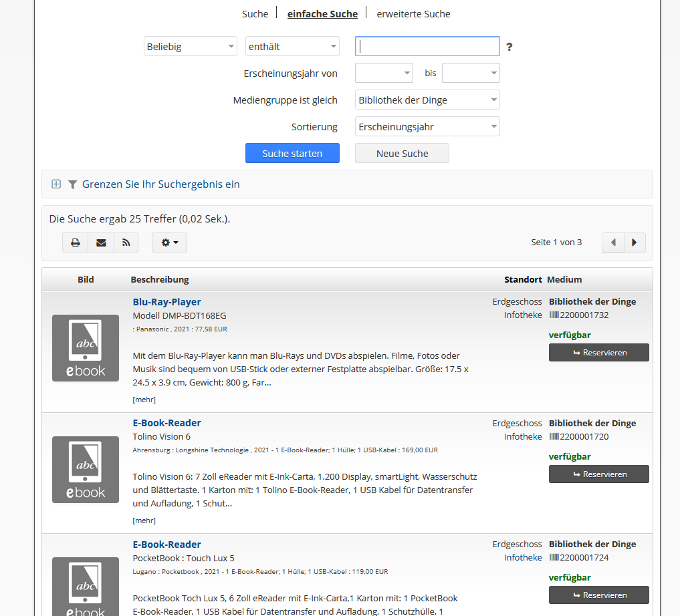
Task: Click the Blu-Ray-Player cover thumbnail
Action: pyautogui.click(x=86, y=348)
